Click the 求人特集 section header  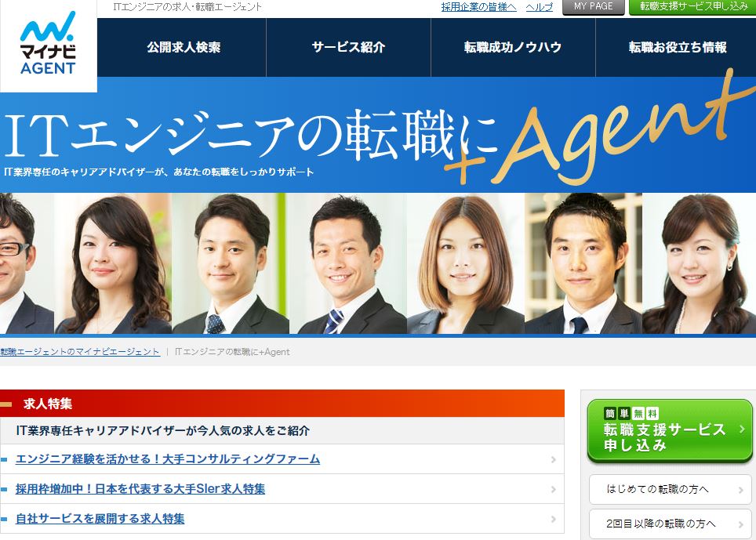click(x=282, y=403)
